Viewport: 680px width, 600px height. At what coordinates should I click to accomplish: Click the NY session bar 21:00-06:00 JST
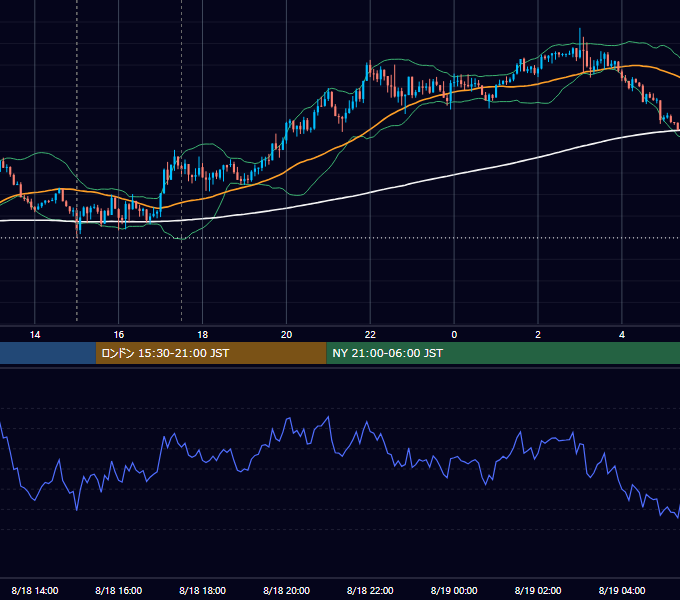[503, 353]
